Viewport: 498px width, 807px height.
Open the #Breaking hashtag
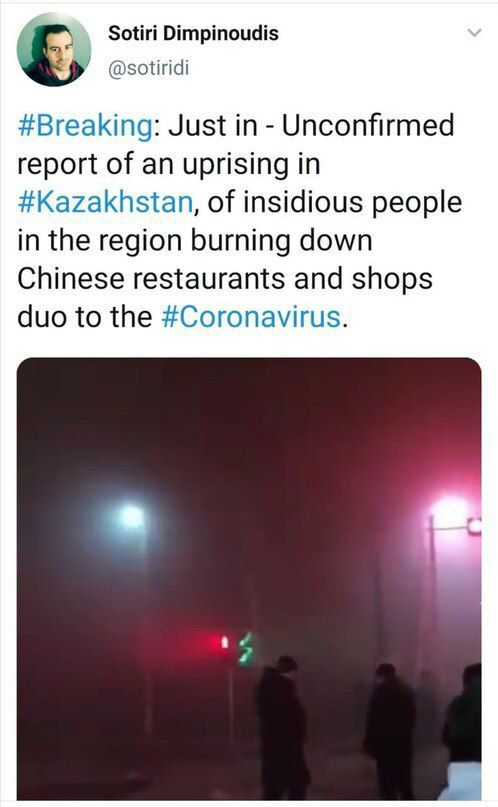[85, 126]
